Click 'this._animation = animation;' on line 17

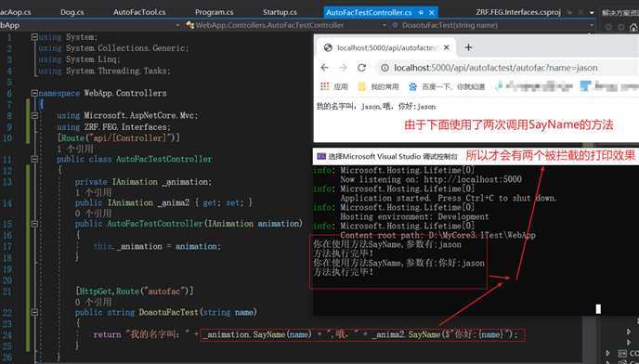pos(157,246)
